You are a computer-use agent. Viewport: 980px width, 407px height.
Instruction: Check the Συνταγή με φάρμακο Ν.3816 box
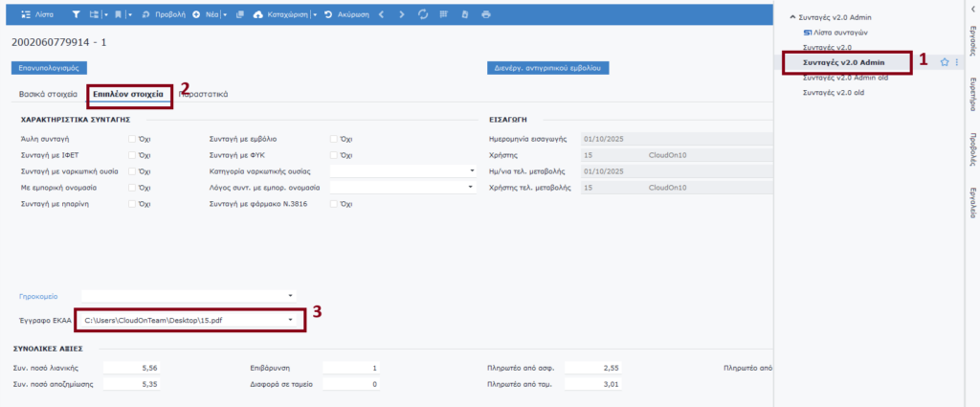pos(334,204)
